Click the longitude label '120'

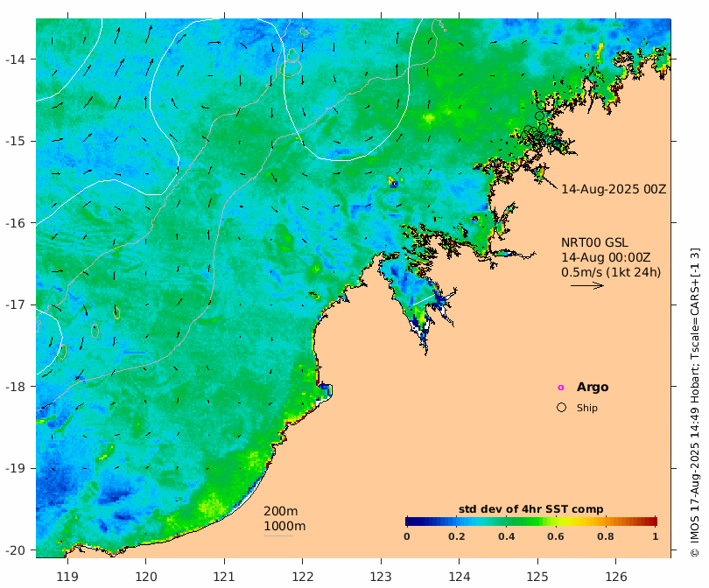point(146,577)
